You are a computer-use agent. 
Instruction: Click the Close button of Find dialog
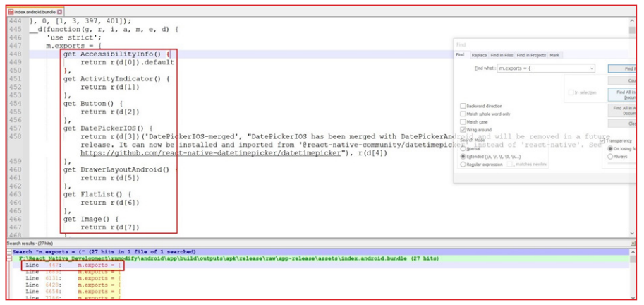622,124
